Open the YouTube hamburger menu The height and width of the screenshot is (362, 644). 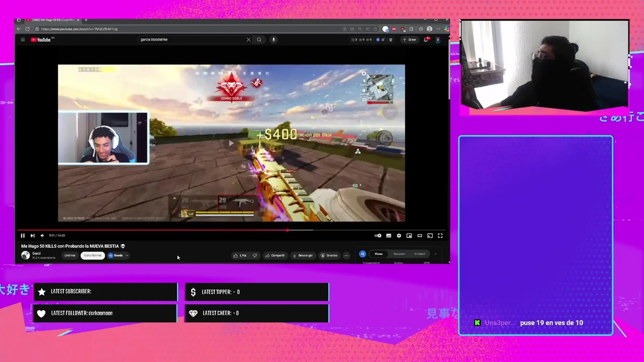pos(23,40)
